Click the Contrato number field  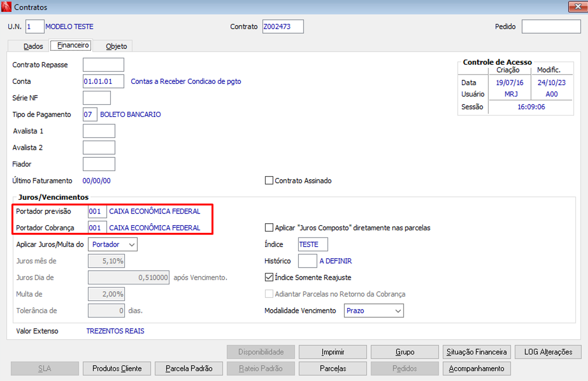click(283, 27)
